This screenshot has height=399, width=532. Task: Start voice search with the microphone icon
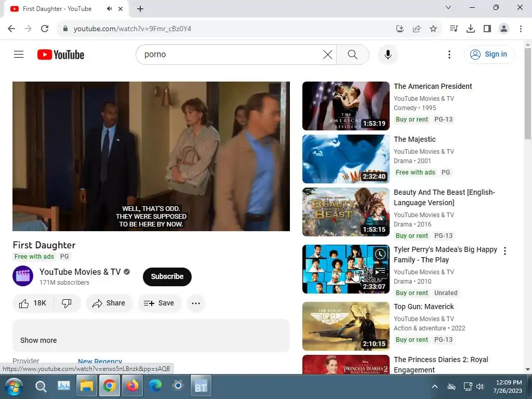(388, 54)
